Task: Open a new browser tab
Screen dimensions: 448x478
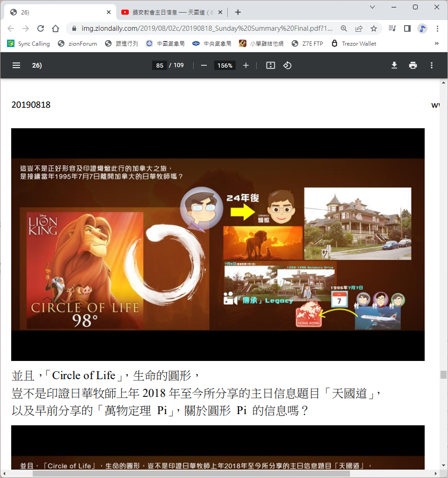Action: click(x=238, y=12)
